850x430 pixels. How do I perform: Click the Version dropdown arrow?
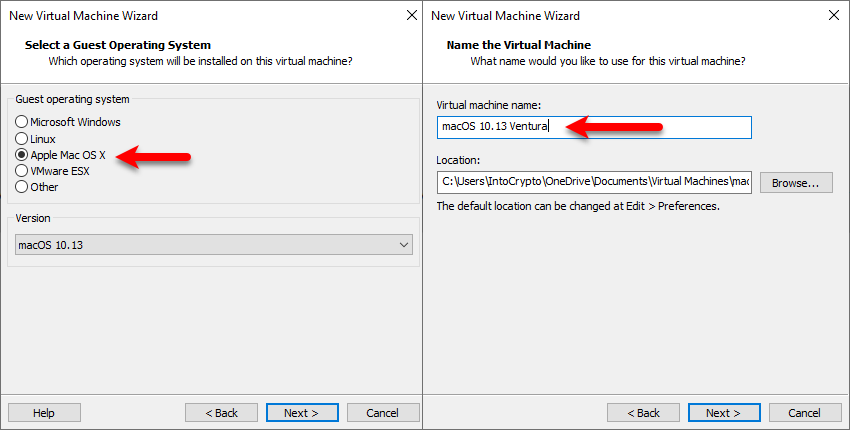[404, 245]
